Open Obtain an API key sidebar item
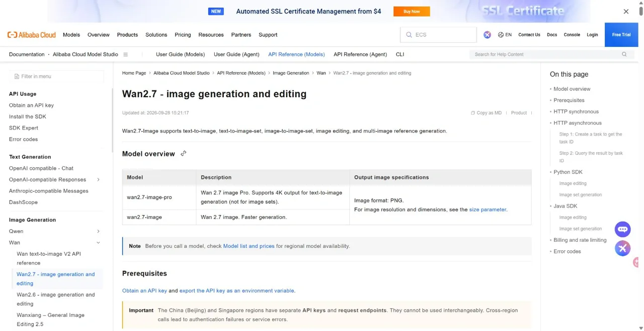Viewport: 644px width, 331px height. (31, 105)
